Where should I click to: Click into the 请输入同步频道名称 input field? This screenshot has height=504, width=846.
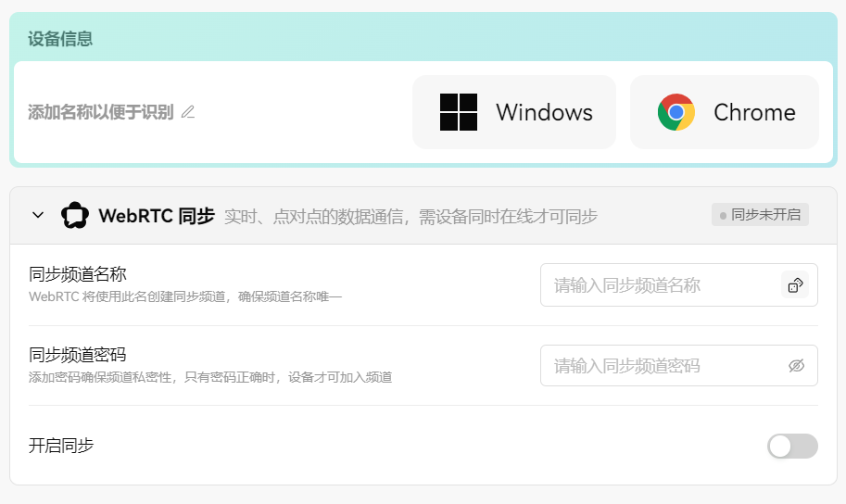[x=658, y=285]
